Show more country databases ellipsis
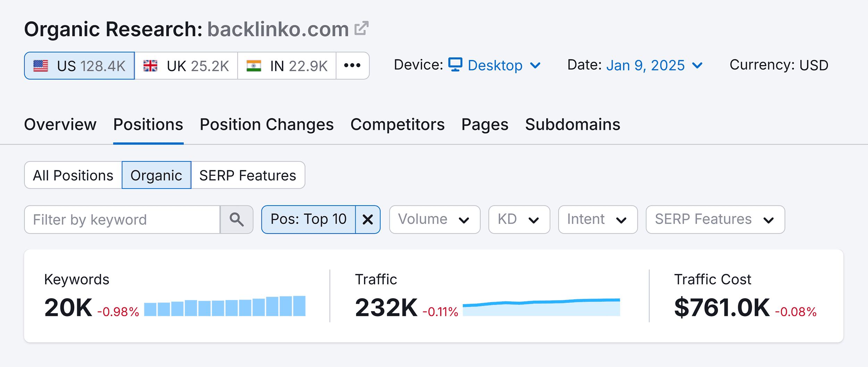 coord(352,66)
